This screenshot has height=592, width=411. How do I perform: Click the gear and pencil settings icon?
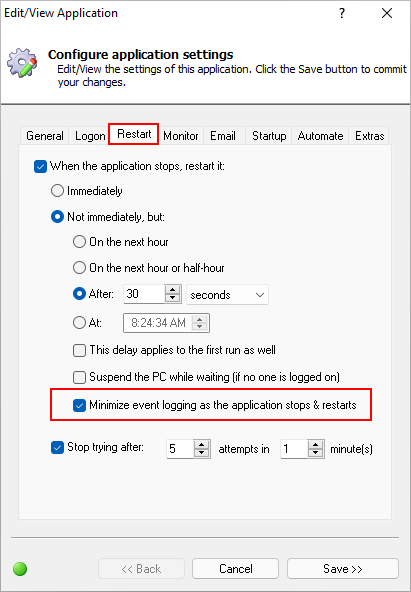[22, 63]
